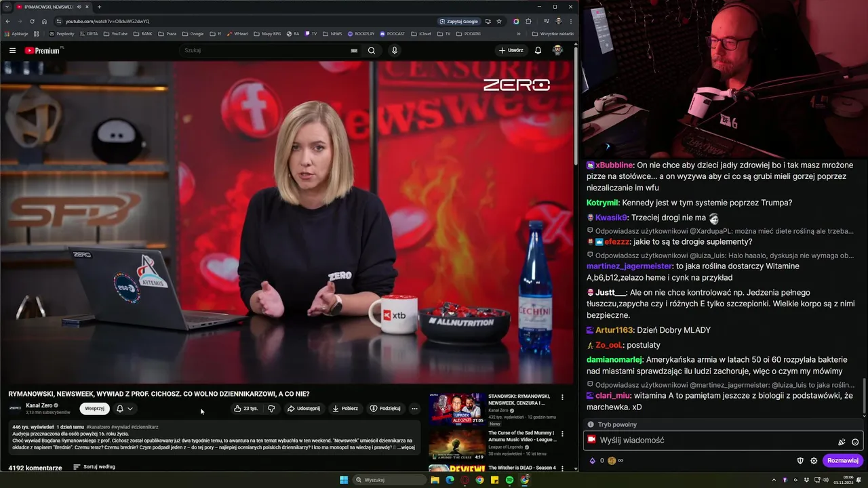868x488 pixels.
Task: Open chat celebration icon in message box
Action: [842, 442]
